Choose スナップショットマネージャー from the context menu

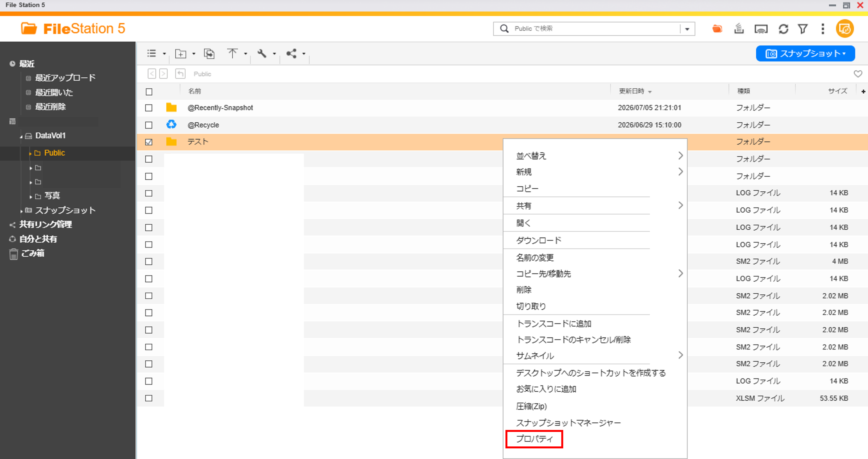click(568, 423)
